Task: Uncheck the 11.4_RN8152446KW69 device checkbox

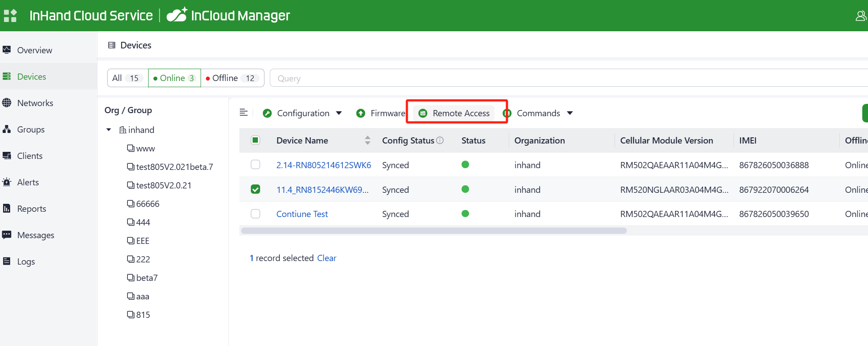Action: [255, 189]
